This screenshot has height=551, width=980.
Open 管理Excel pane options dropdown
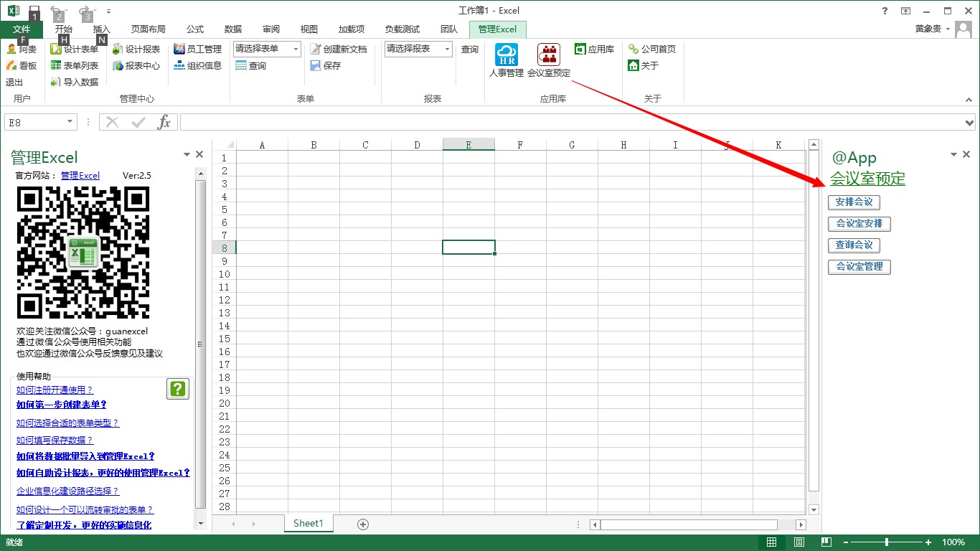pyautogui.click(x=187, y=154)
